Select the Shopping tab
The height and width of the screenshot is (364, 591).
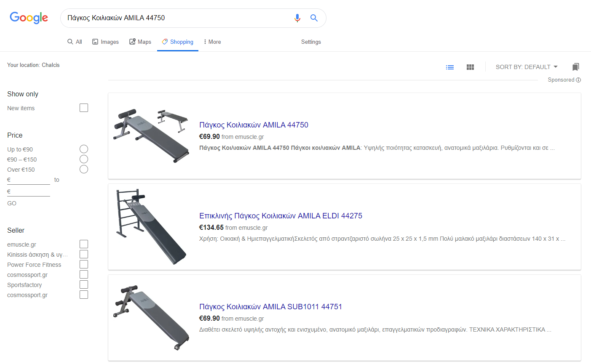tap(177, 42)
